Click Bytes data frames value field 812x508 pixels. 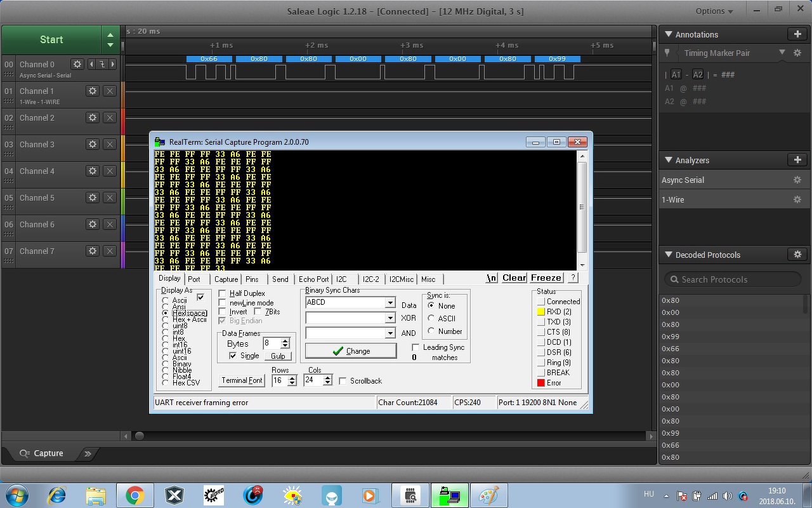coord(272,344)
